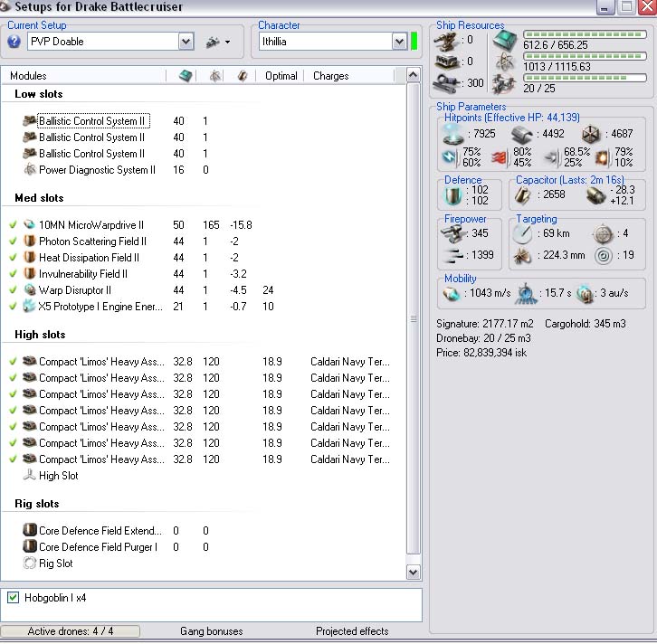Screen dimensions: 657x644
Task: Click the 10MN MicroWarpdrive II module icon
Action: 29,224
